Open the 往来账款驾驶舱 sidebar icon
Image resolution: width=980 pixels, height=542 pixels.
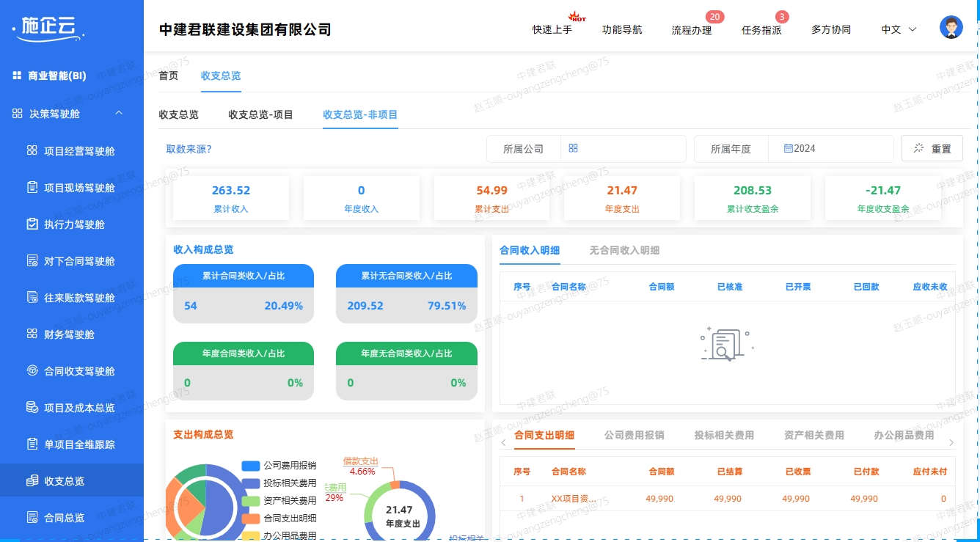(32, 298)
